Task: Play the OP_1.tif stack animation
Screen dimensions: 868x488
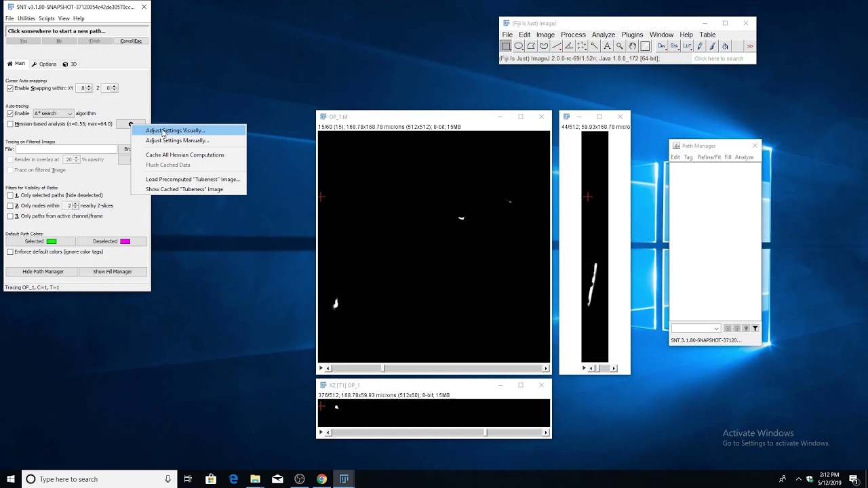Action: pos(321,369)
